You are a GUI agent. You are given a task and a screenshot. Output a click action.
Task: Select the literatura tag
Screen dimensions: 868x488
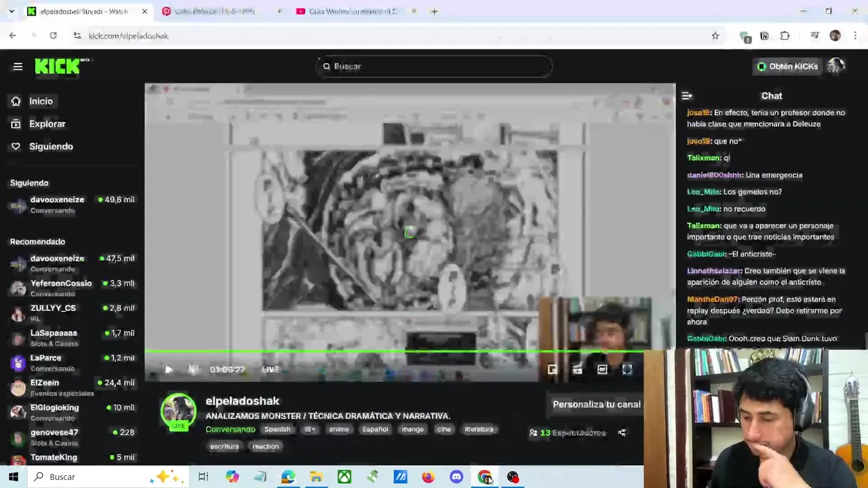(479, 429)
